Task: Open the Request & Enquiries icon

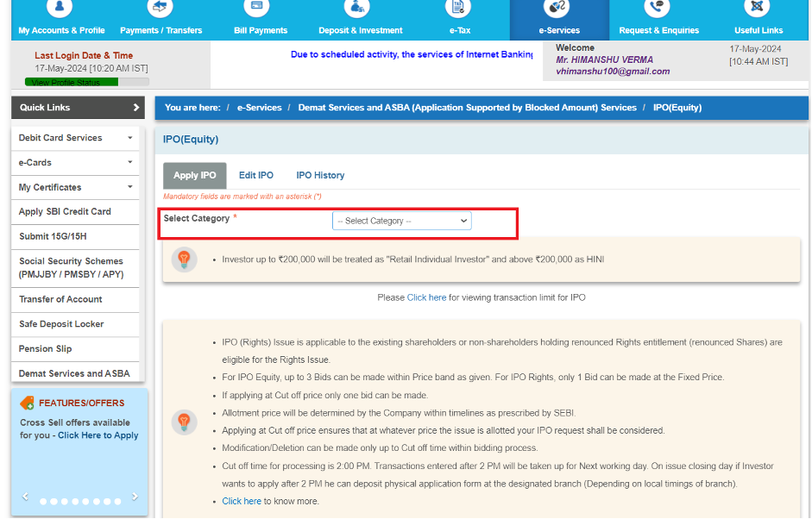Action: pos(658,9)
